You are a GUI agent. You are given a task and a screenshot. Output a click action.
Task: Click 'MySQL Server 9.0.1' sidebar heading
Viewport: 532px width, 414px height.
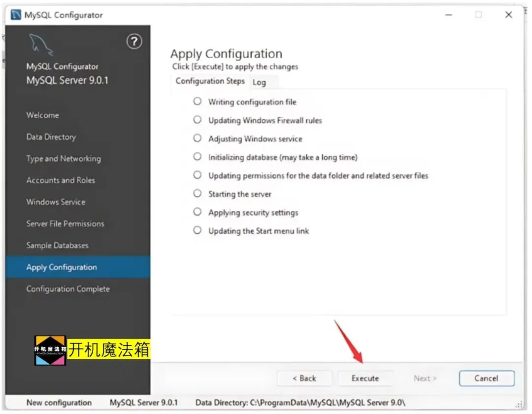[67, 80]
